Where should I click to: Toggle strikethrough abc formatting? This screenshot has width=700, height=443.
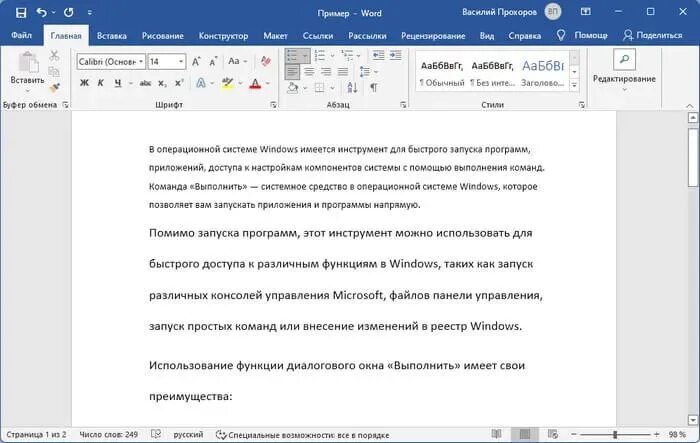point(145,83)
